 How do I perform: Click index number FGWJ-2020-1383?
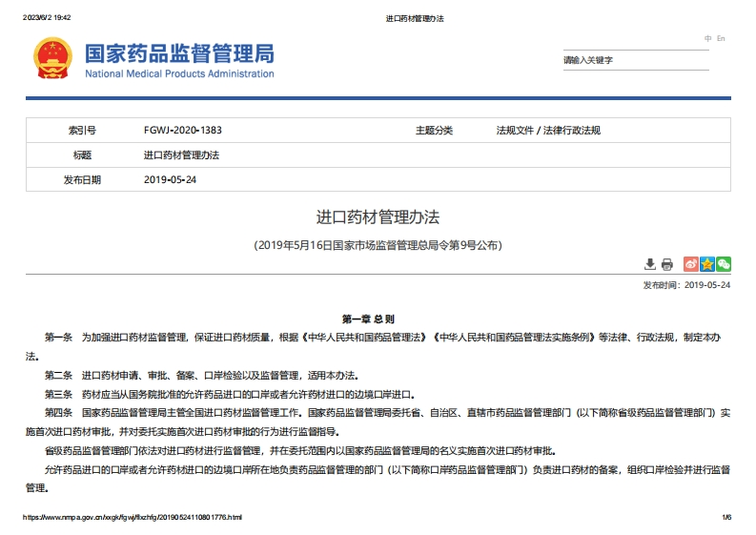(182, 131)
